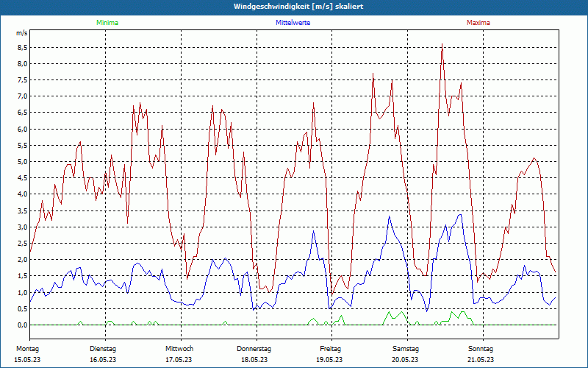Click the Sonntag day label

click(481, 349)
